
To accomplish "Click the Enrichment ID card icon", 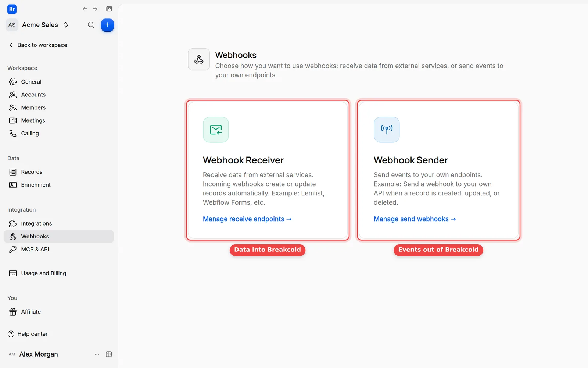I will 13,185.
